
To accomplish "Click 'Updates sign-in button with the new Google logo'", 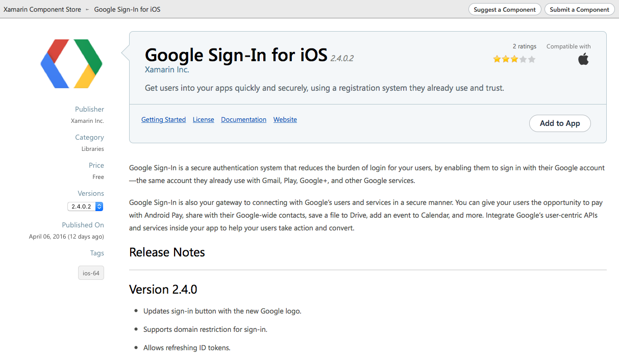I will 222,311.
